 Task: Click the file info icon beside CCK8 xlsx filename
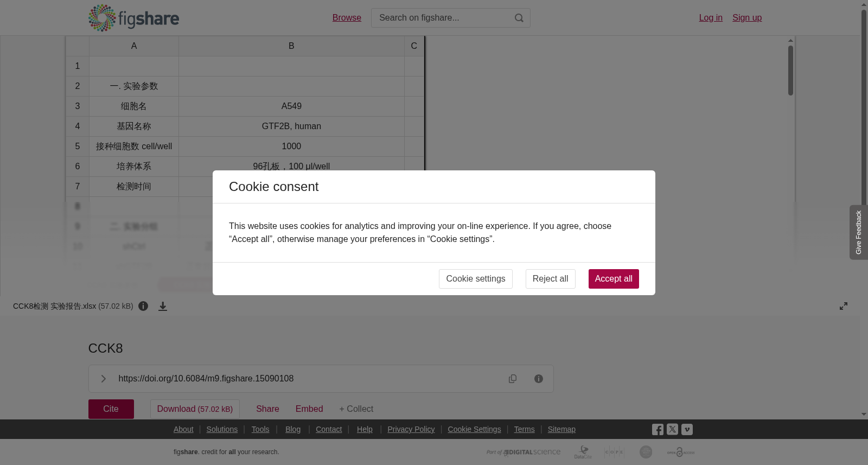pyautogui.click(x=143, y=306)
